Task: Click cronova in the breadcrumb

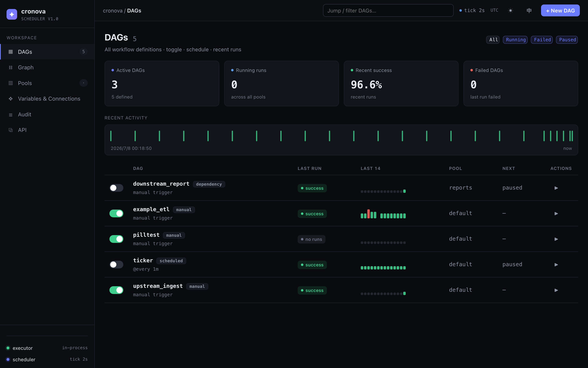Action: [x=113, y=10]
